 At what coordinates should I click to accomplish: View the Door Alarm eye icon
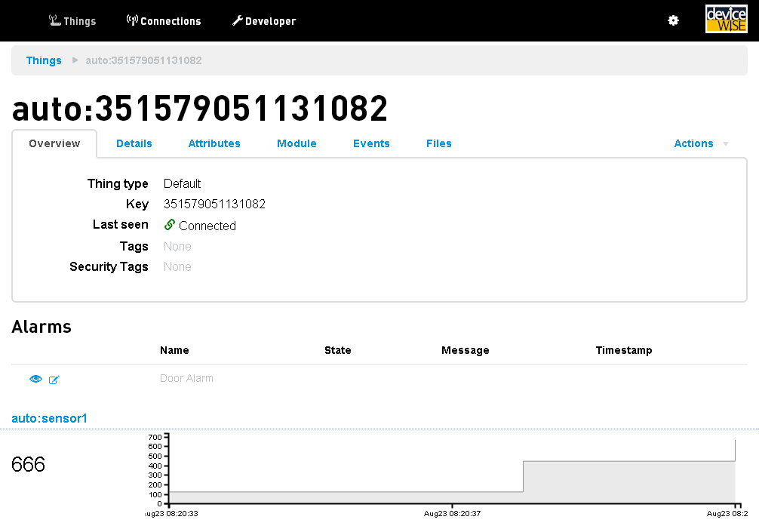[35, 379]
